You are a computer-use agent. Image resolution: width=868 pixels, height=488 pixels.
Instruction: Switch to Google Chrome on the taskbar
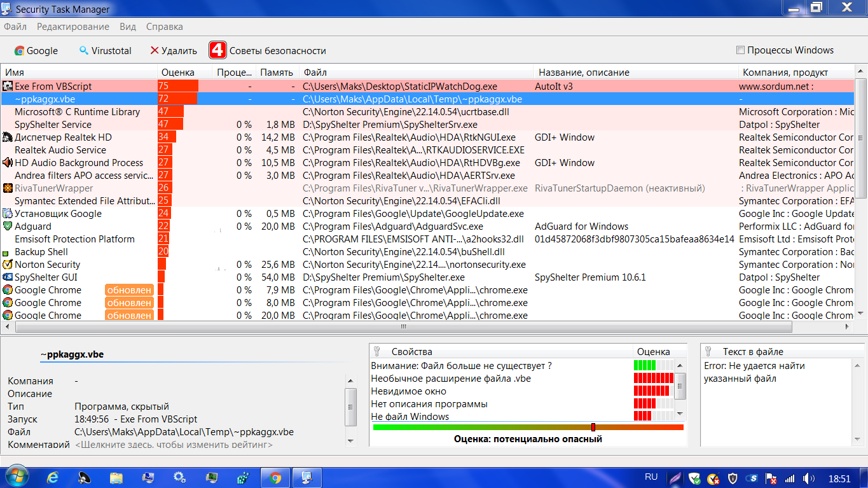(275, 477)
